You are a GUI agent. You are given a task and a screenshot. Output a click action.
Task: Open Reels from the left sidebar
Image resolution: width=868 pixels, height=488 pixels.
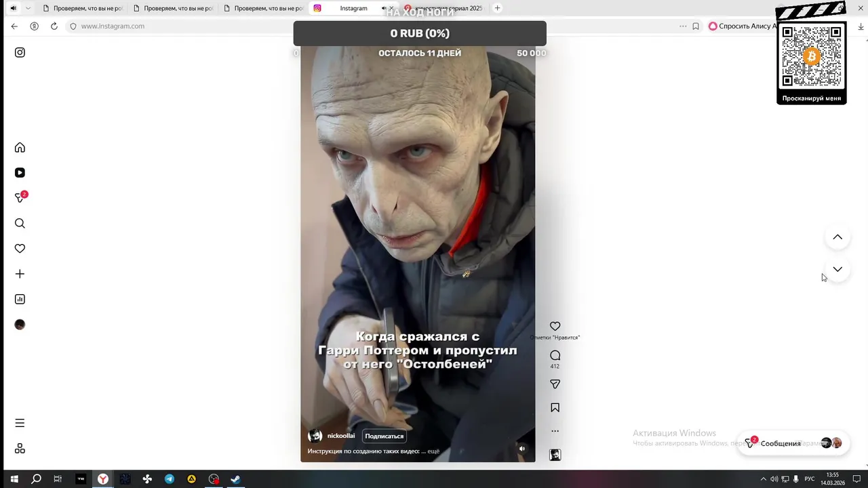(20, 173)
